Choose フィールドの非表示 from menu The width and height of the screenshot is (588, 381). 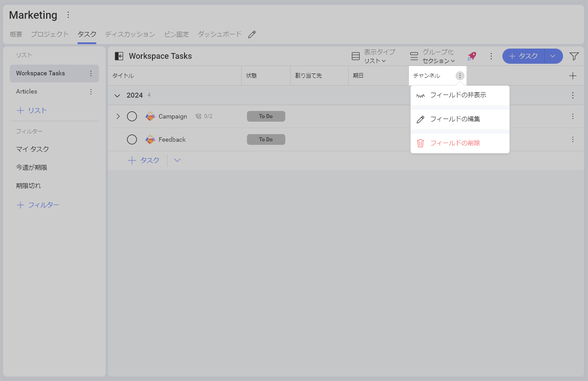click(x=460, y=95)
